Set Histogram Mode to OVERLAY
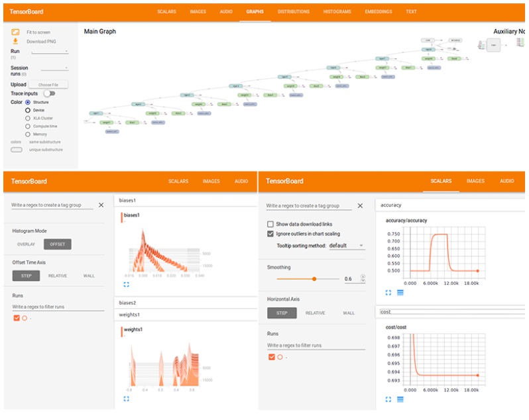The image size is (529, 420). (x=26, y=244)
